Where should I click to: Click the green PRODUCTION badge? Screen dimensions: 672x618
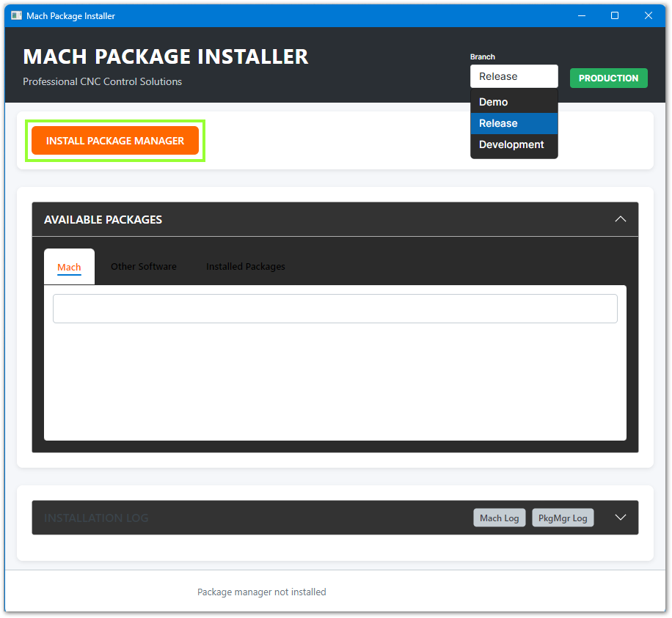click(x=609, y=78)
